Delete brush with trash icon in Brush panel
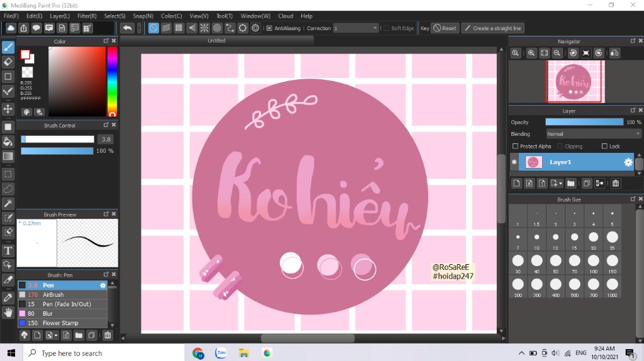 [x=107, y=335]
